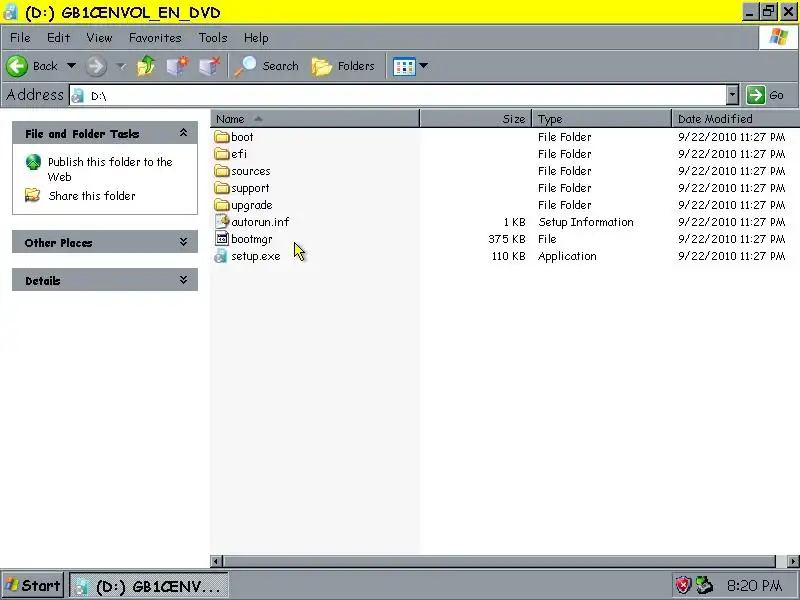The height and width of the screenshot is (600, 800).
Task: Toggle the Folders pane button
Action: pos(343,66)
